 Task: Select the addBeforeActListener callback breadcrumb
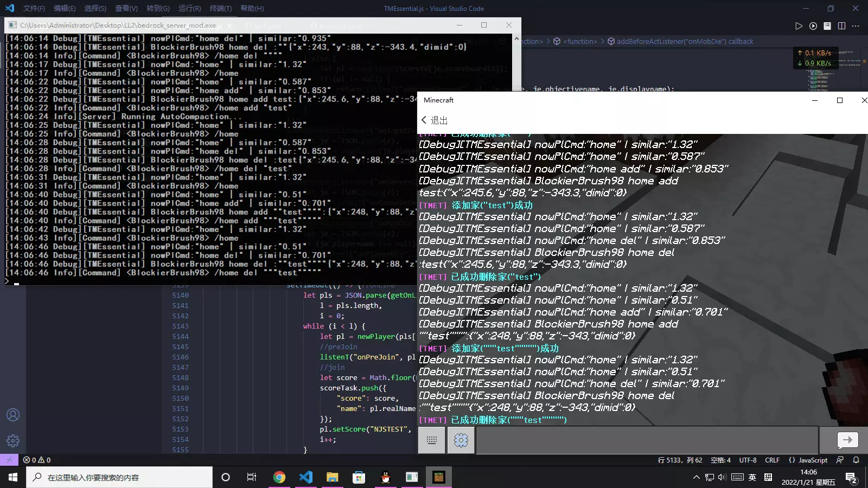point(680,41)
